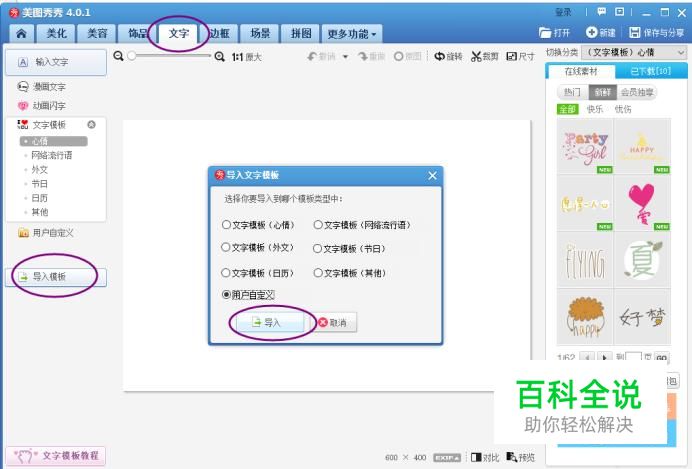692x469 pixels.
Task: Open 用户自定义 folder
Action: [x=46, y=233]
